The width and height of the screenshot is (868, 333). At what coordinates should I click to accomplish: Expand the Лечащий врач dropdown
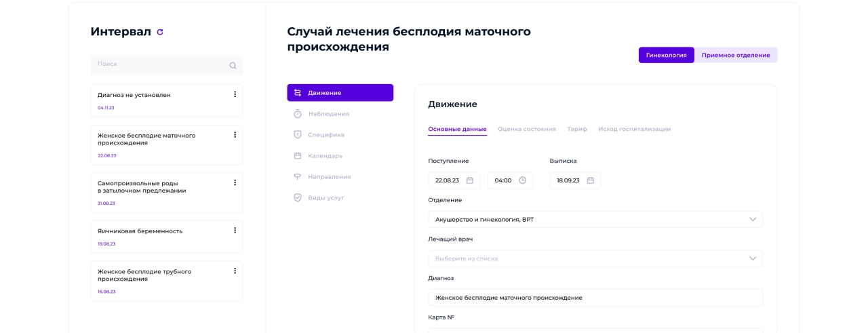click(x=753, y=258)
